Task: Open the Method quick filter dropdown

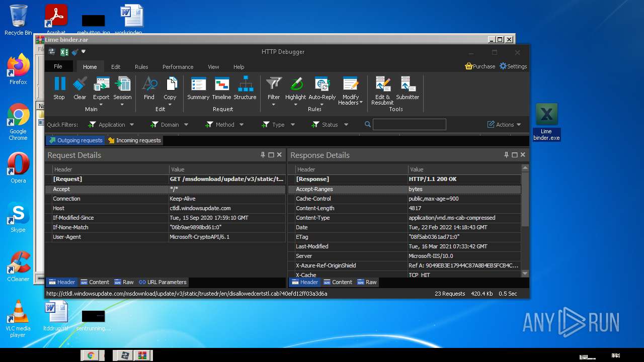Action: pos(242,125)
